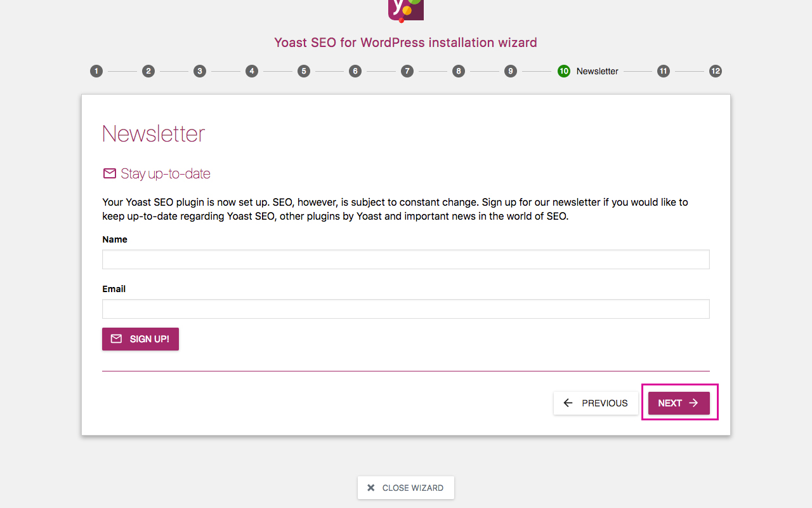The width and height of the screenshot is (812, 508).
Task: Go to wizard step 4
Action: (252, 71)
